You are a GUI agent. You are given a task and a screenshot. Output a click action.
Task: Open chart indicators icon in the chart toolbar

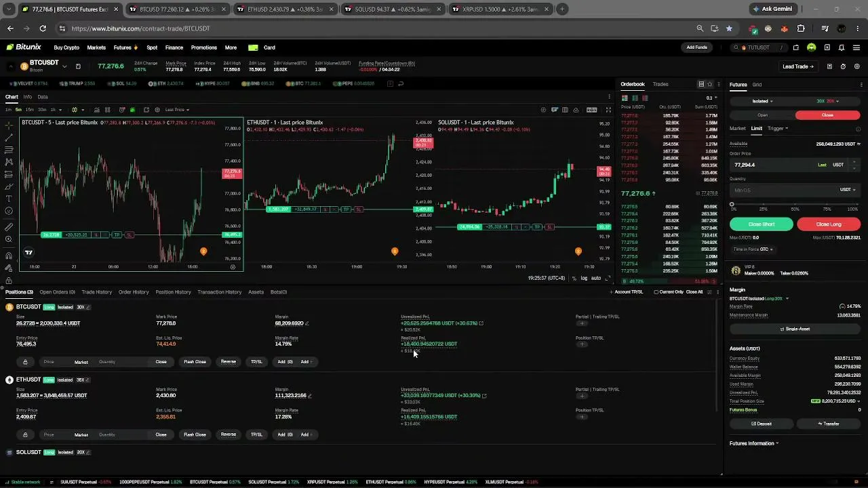[97, 110]
